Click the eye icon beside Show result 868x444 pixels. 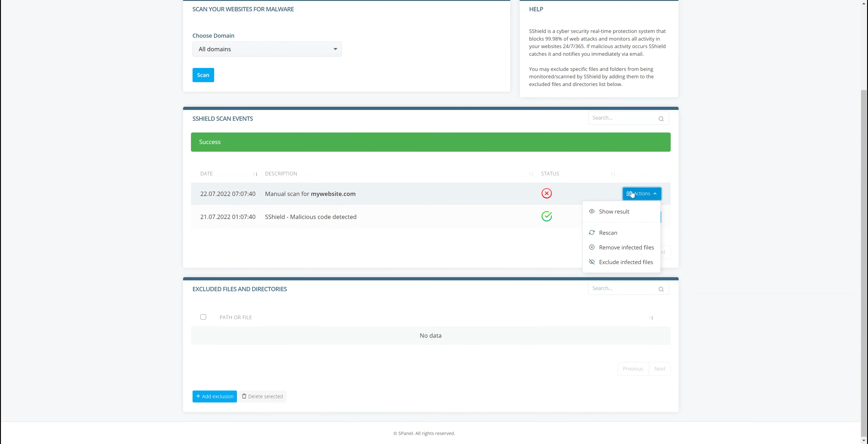[592, 211]
